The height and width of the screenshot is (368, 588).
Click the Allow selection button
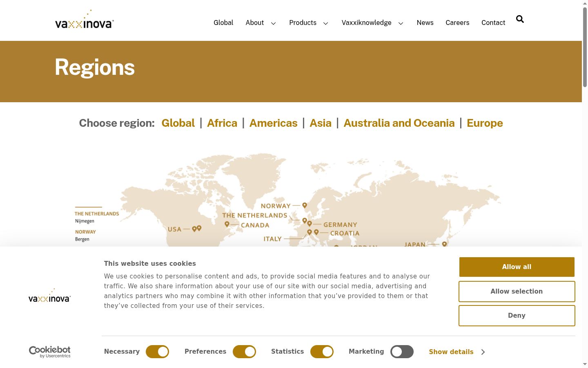pyautogui.click(x=517, y=292)
